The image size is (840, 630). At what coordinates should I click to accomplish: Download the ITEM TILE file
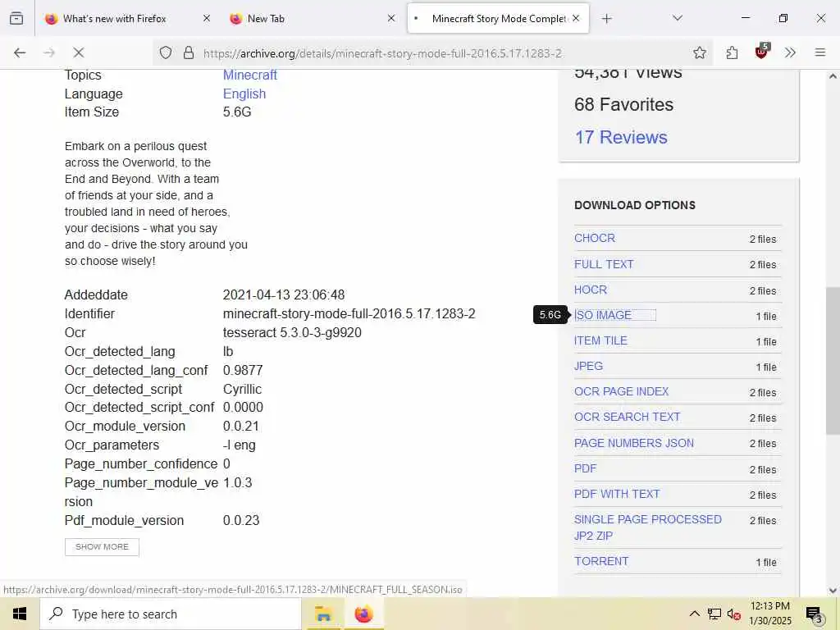[600, 340]
